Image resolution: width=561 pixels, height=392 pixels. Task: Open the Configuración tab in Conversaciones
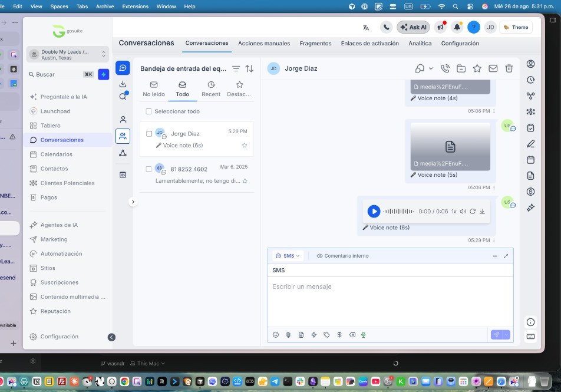(460, 43)
